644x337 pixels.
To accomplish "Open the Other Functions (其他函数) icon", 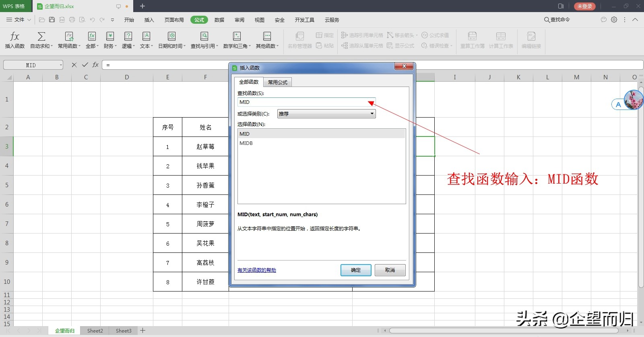I will 267,36.
